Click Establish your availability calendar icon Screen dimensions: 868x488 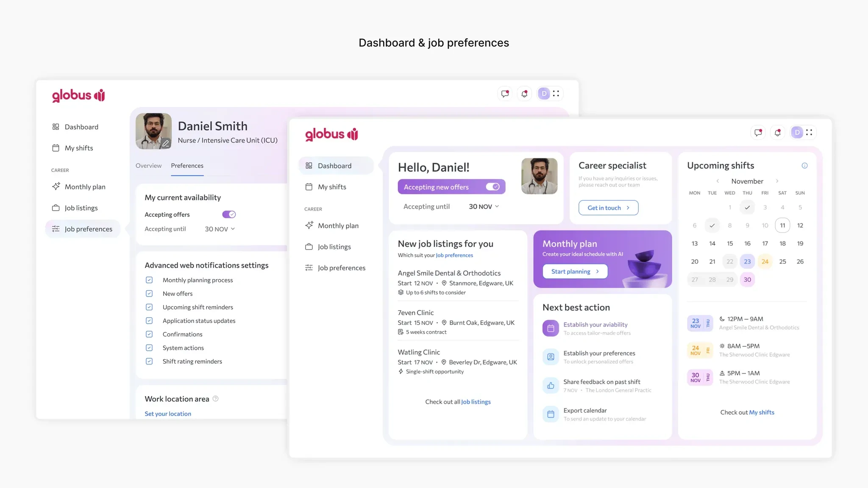pos(551,328)
